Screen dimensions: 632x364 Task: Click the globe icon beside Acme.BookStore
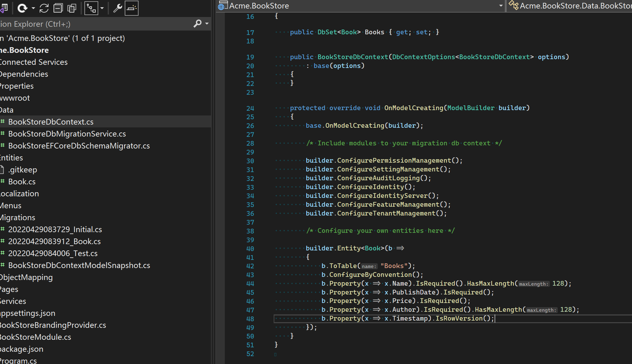[x=222, y=6]
